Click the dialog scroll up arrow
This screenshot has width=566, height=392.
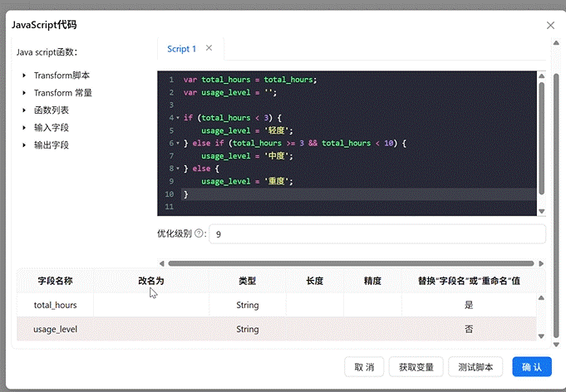556,43
